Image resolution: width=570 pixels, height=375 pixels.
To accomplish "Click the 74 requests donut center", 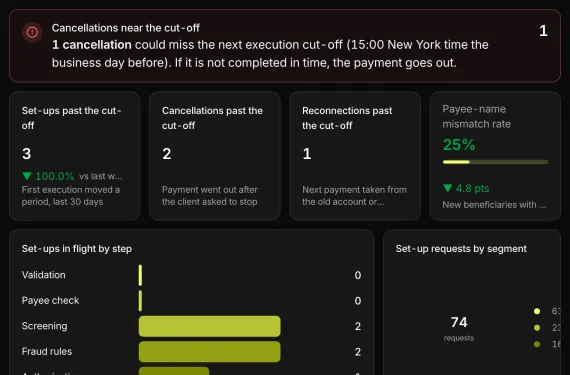I will pyautogui.click(x=459, y=328).
